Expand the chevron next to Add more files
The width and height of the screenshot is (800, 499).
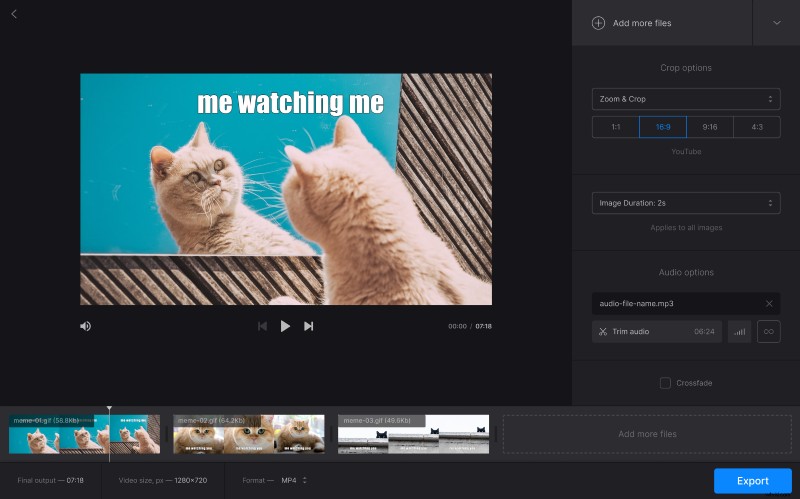777,23
